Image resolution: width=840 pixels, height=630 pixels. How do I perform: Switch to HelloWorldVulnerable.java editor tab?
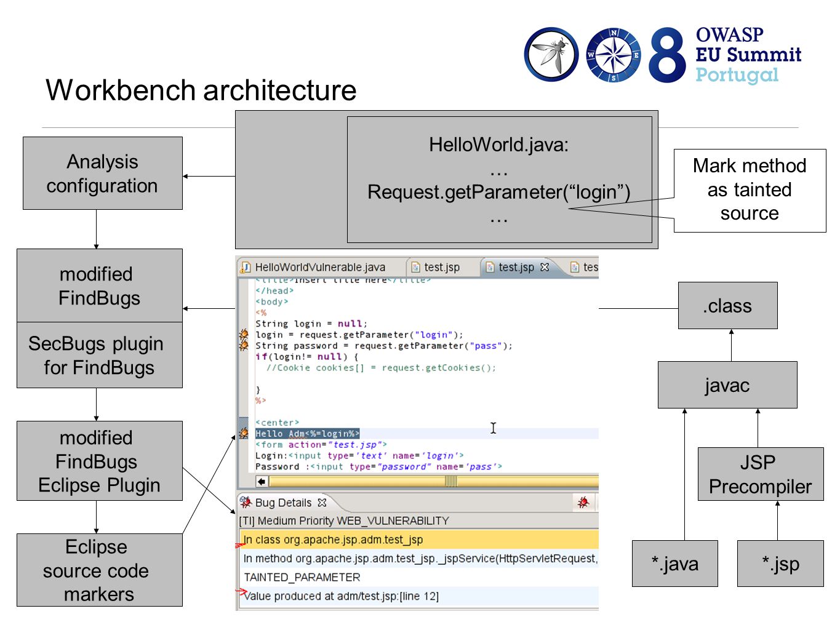pos(314,267)
